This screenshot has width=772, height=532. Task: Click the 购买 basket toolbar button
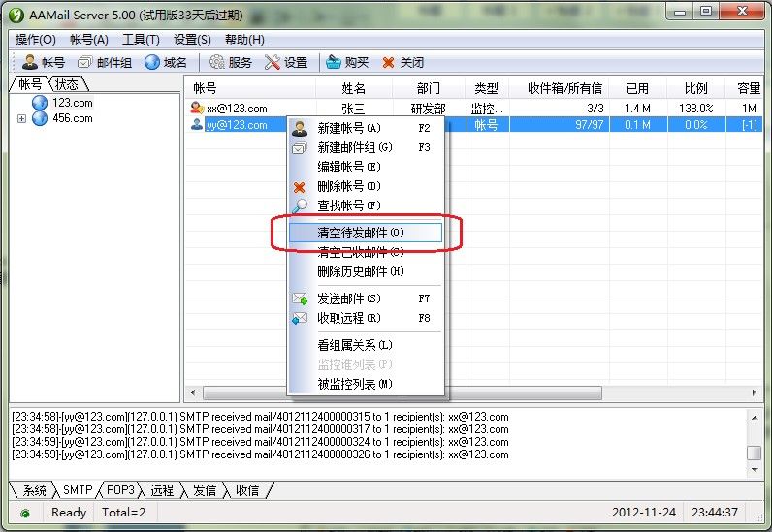point(347,62)
